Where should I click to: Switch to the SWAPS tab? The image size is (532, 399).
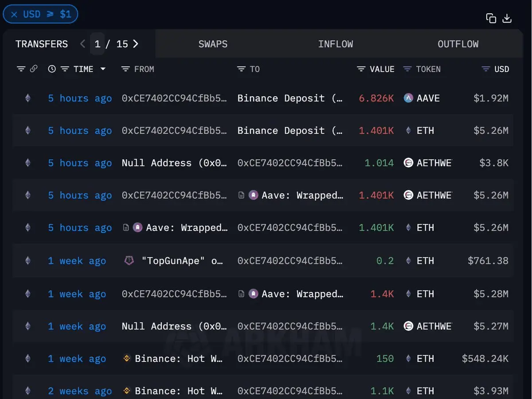click(213, 44)
